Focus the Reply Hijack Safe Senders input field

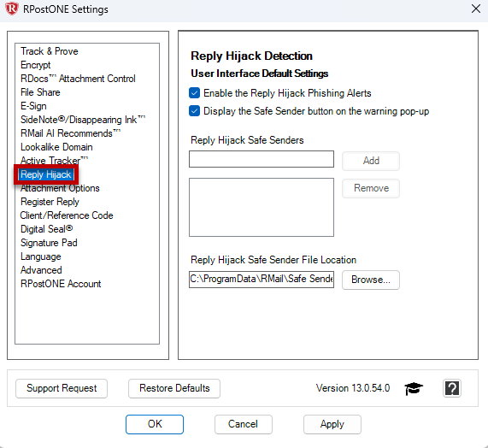[262, 159]
